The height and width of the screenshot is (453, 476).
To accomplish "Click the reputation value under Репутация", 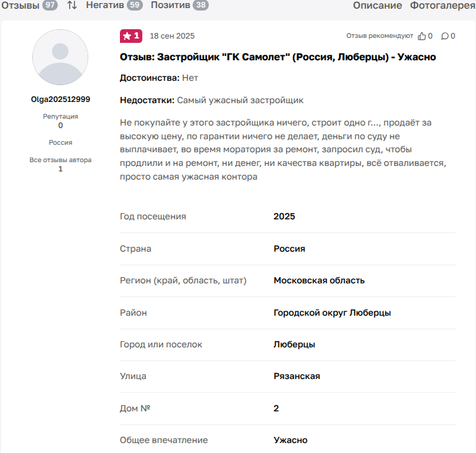I will coord(60,125).
